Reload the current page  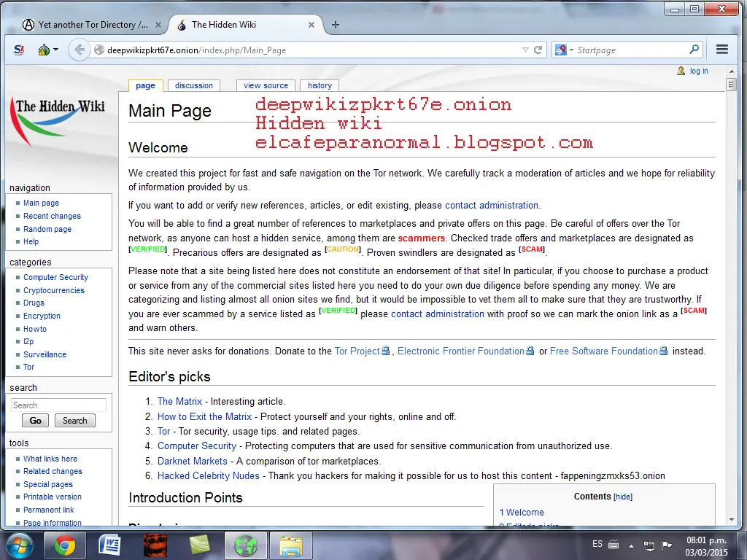pyautogui.click(x=538, y=50)
